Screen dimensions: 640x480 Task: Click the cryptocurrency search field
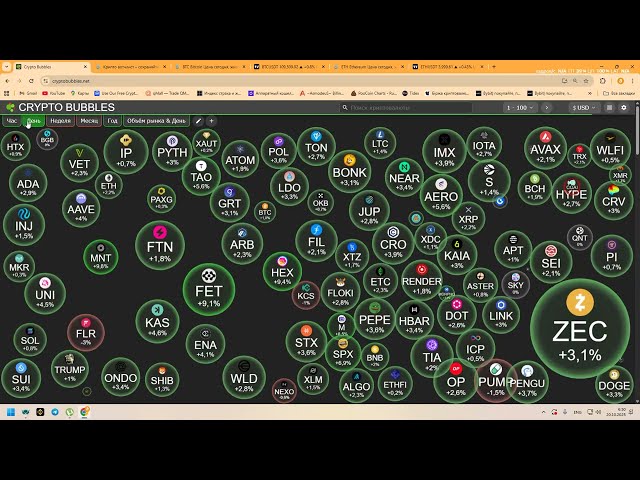point(406,108)
